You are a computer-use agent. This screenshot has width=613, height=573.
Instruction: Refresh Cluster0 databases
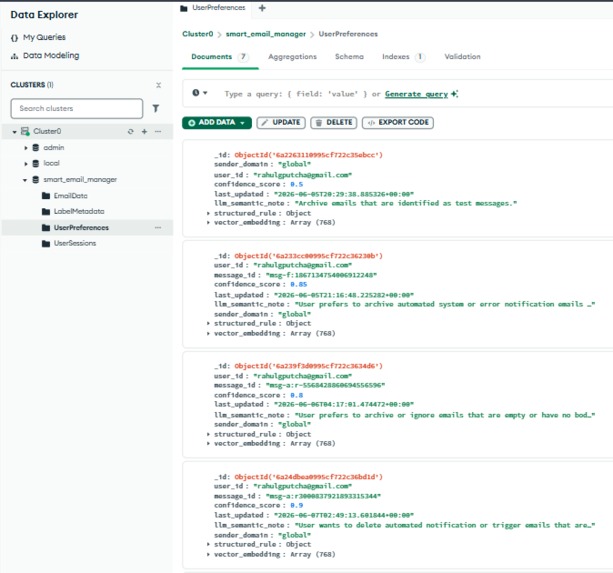pos(131,131)
